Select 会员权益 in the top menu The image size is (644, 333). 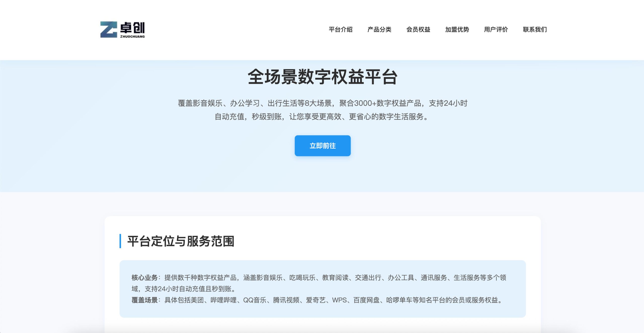click(x=418, y=29)
